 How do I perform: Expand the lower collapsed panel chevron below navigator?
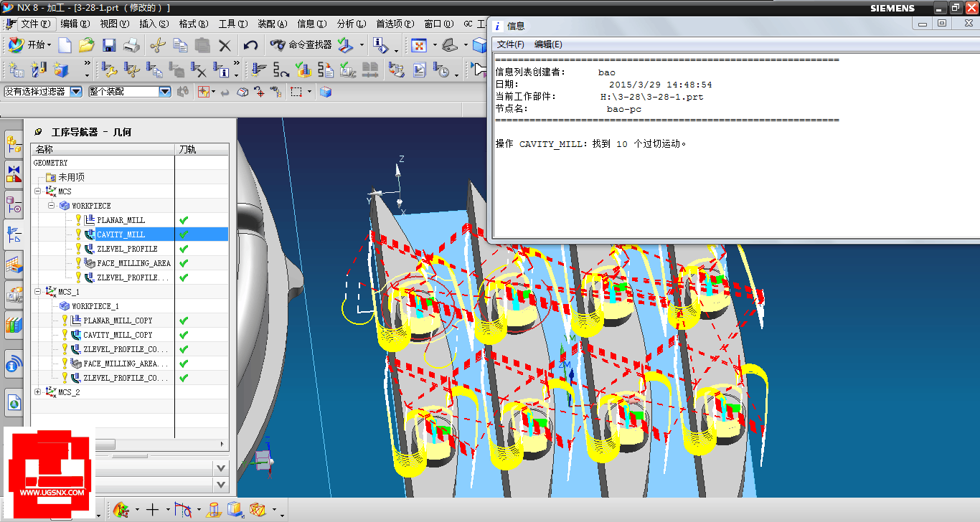[x=221, y=485]
